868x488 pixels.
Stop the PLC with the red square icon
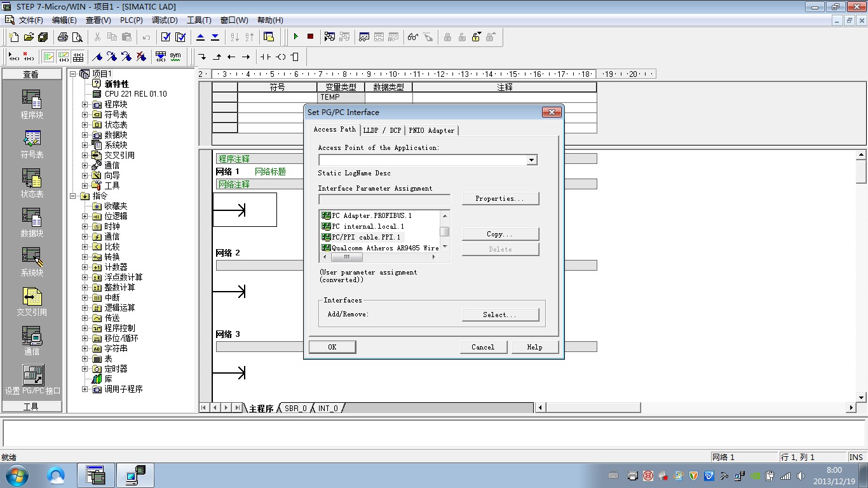click(x=310, y=37)
